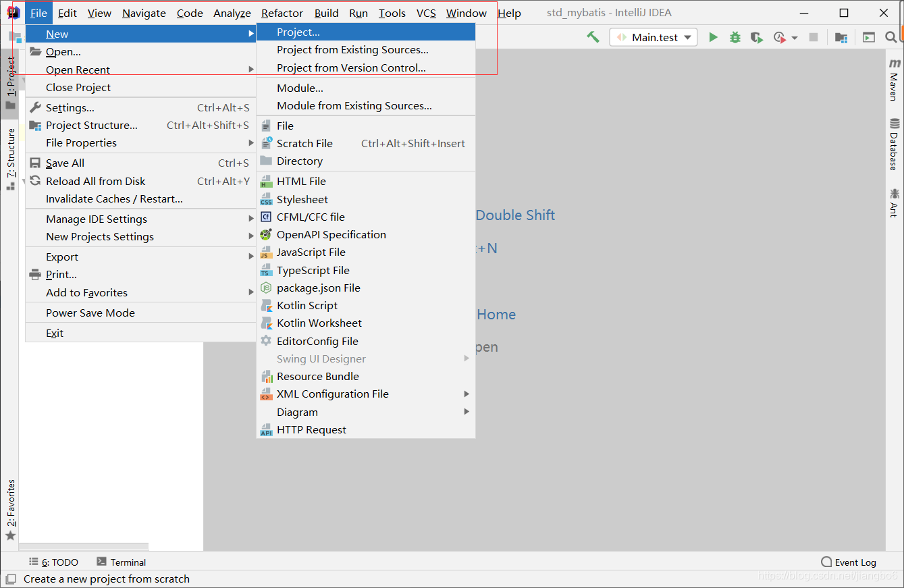Create a new Stylesheet
Image resolution: width=904 pixels, height=588 pixels.
[366, 199]
